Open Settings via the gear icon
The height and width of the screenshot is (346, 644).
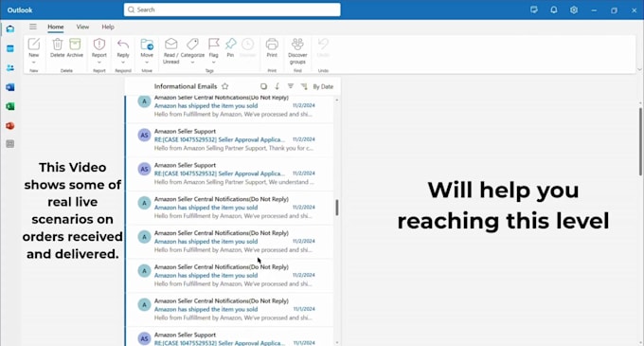(574, 9)
